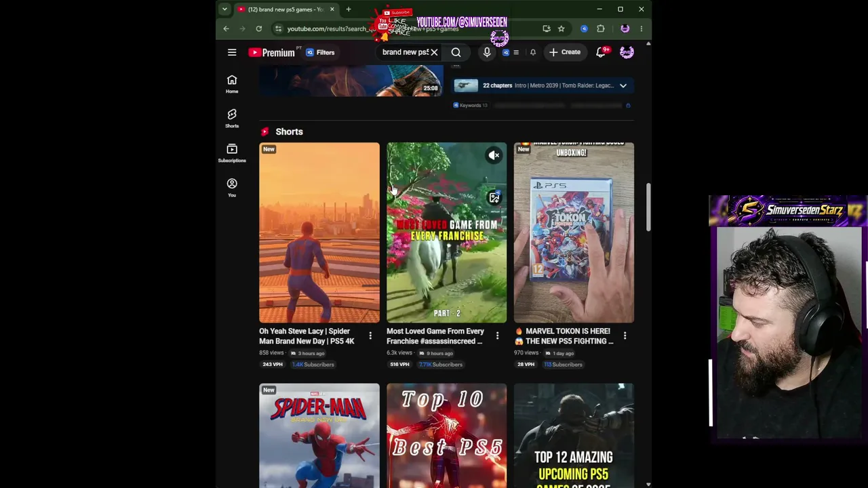Expand the 22 chapters dropdown arrow
Image resolution: width=868 pixels, height=488 pixels.
(623, 85)
